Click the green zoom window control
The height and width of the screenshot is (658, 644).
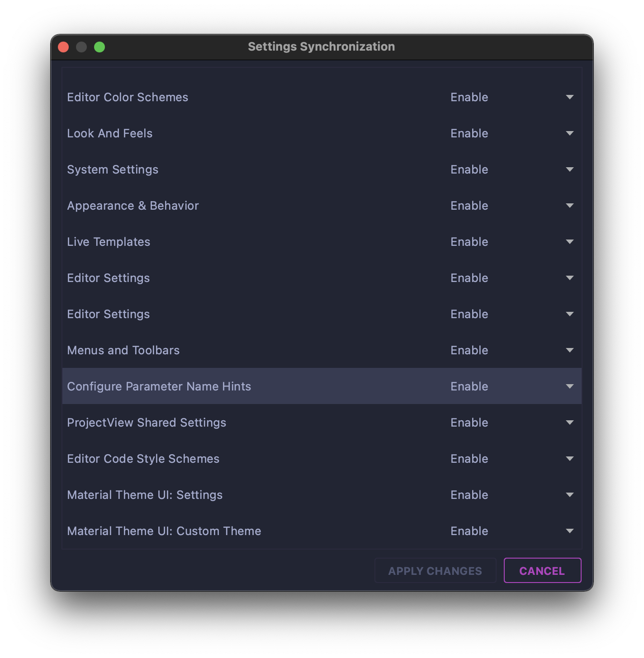[x=99, y=46]
